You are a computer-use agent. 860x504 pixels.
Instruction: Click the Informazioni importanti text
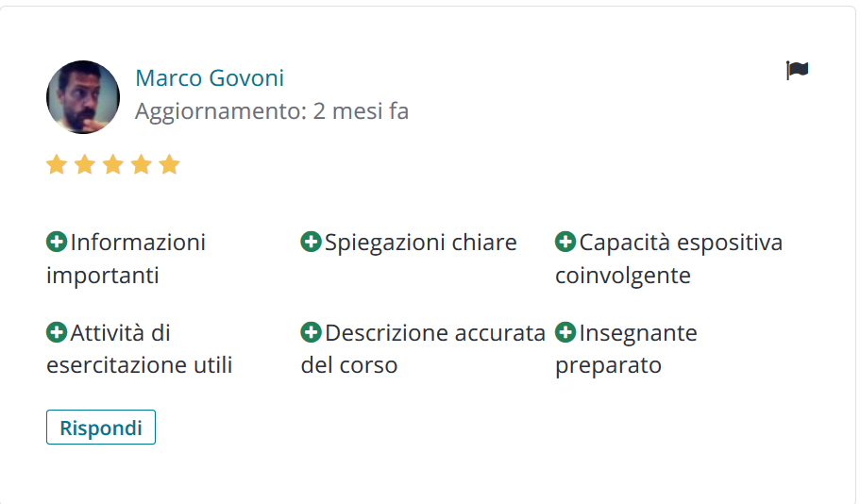(126, 259)
